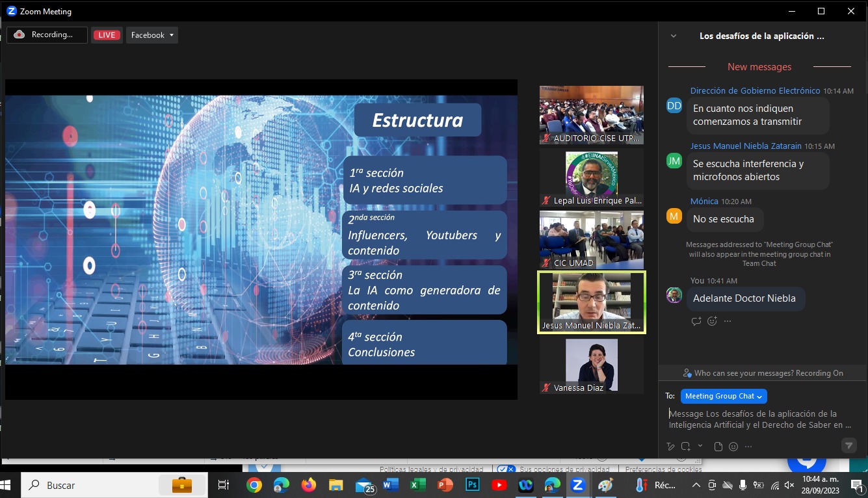The width and height of the screenshot is (868, 498).
Task: Toggle the muted speaker icon in system tray
Action: tap(789, 485)
